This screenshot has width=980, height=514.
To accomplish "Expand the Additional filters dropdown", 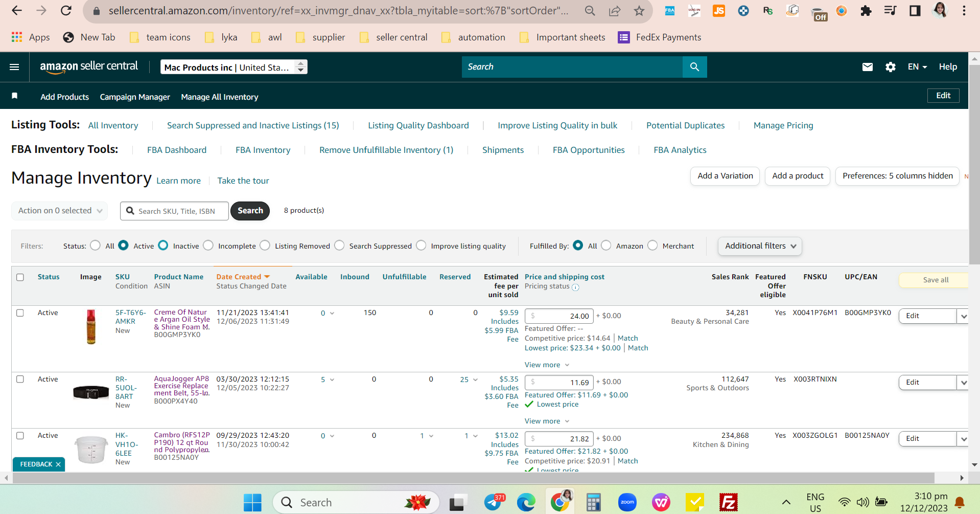I will click(x=760, y=246).
